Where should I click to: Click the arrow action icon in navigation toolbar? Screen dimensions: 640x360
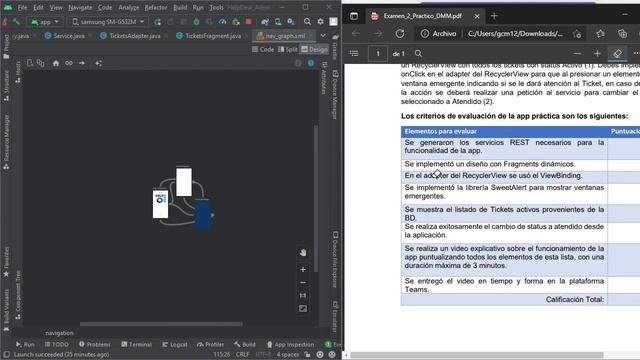82,63
